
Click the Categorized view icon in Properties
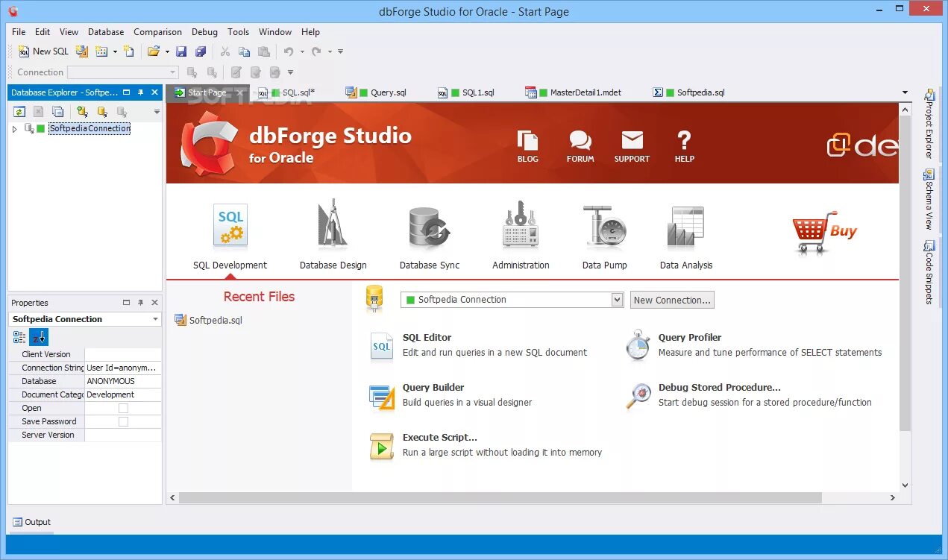[x=19, y=337]
